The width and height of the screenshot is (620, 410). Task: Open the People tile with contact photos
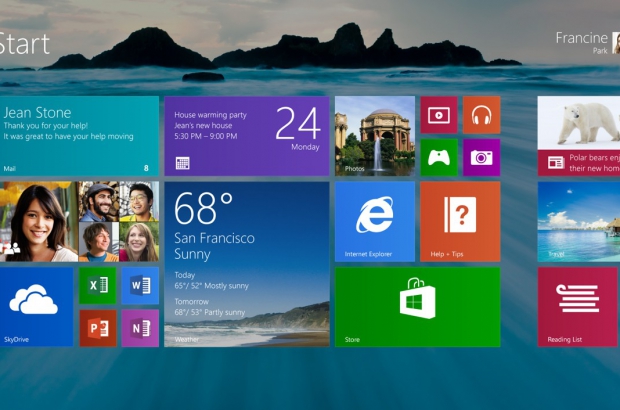[79, 221]
